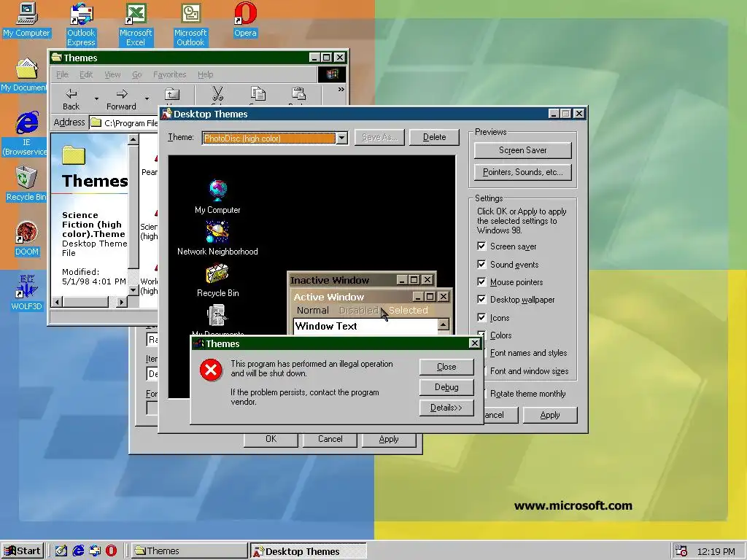Select "Selected" item in preview window
This screenshot has height=560, width=747.
pyautogui.click(x=408, y=310)
